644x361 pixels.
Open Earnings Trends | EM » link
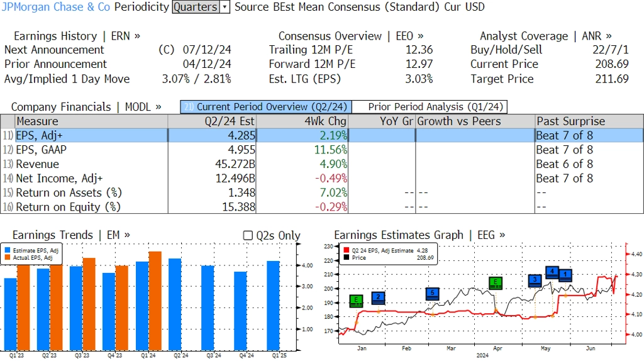(71, 235)
